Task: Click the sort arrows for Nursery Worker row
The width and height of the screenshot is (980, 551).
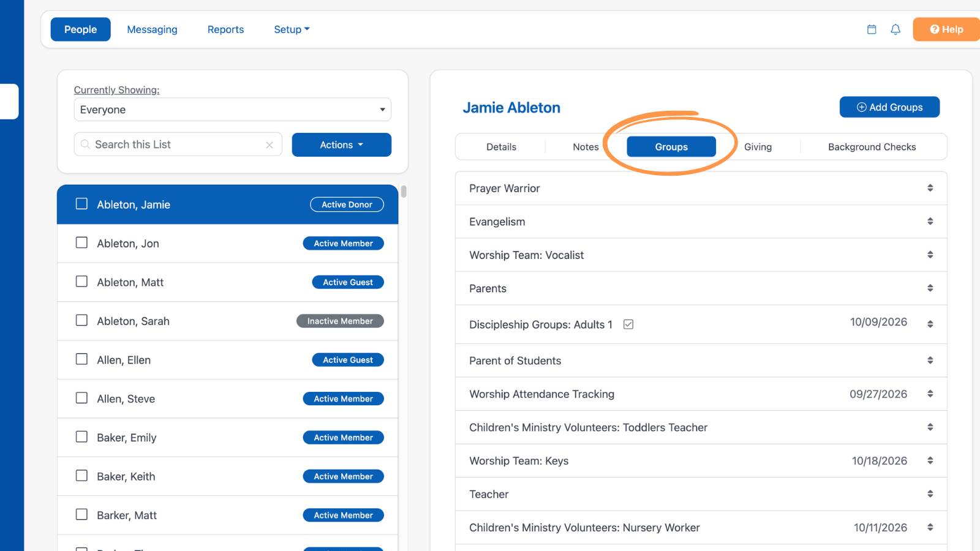Action: (x=930, y=527)
